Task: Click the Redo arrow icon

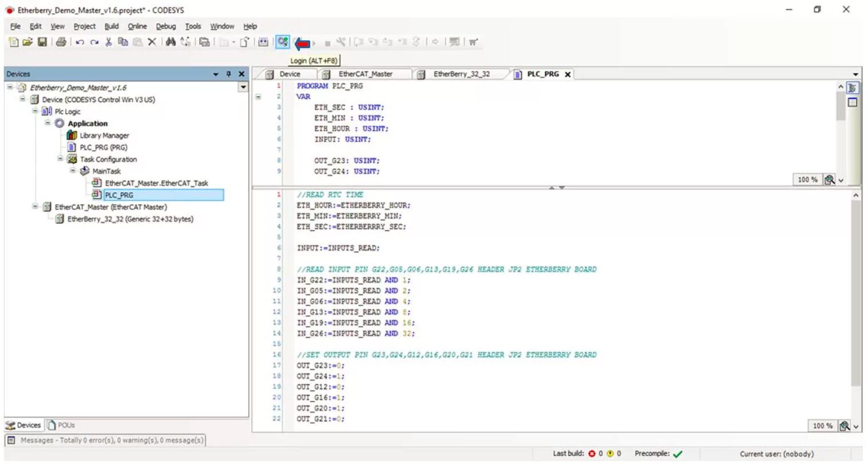Action: pos(94,42)
